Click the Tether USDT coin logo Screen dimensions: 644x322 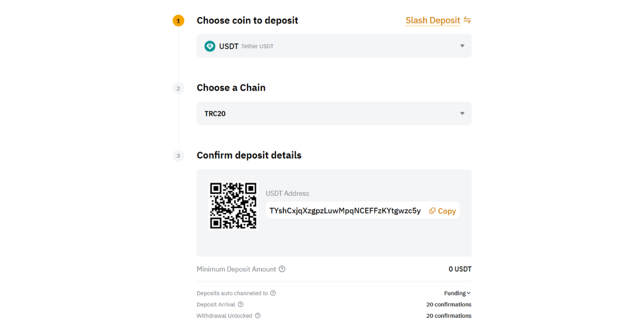[x=210, y=46]
